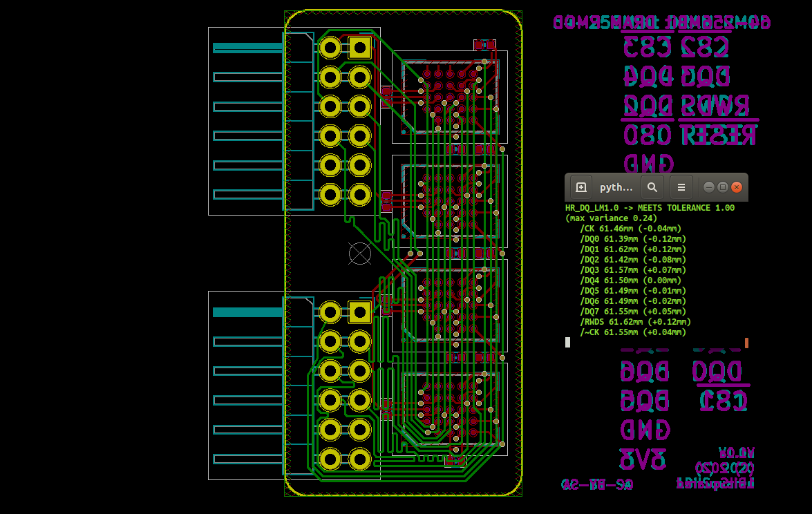812x514 pixels.
Task: Maximize the python terminal window
Action: 722,187
